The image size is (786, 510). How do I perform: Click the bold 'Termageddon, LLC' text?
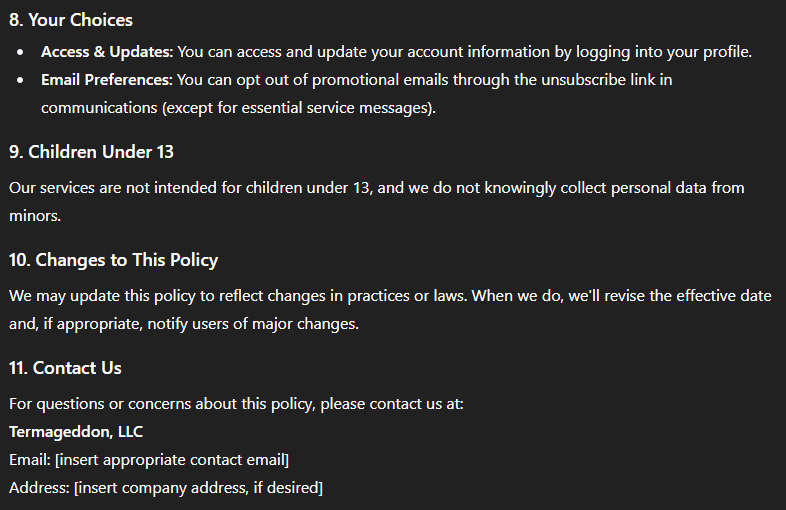pyautogui.click(x=76, y=432)
